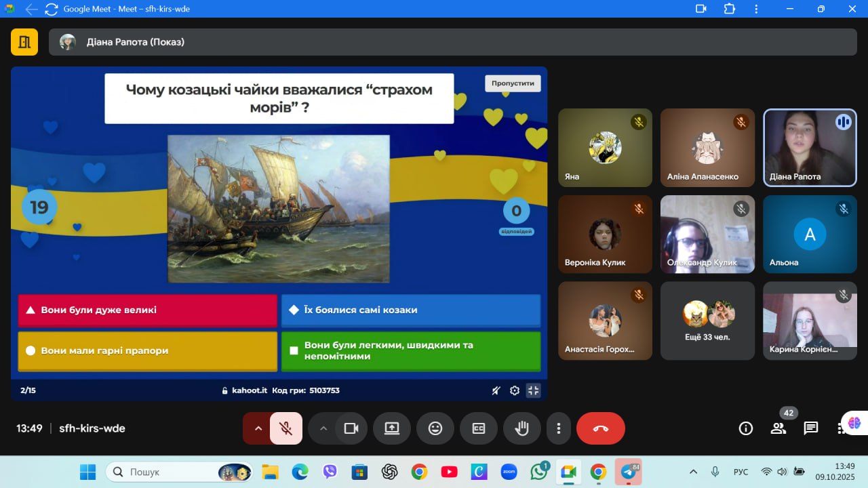Viewport: 868px width, 488px height.
Task: Expand microphone audio settings arrow
Action: point(258,428)
